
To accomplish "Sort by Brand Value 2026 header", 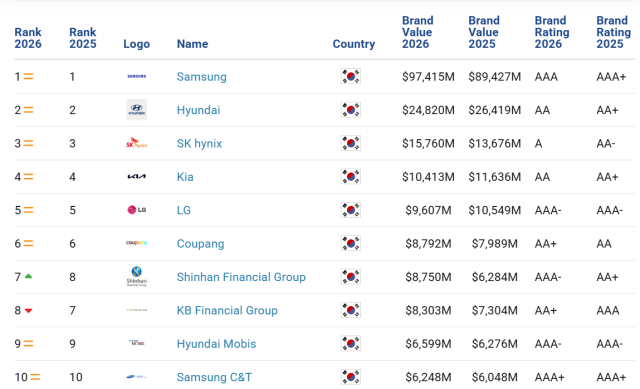I will [x=418, y=32].
